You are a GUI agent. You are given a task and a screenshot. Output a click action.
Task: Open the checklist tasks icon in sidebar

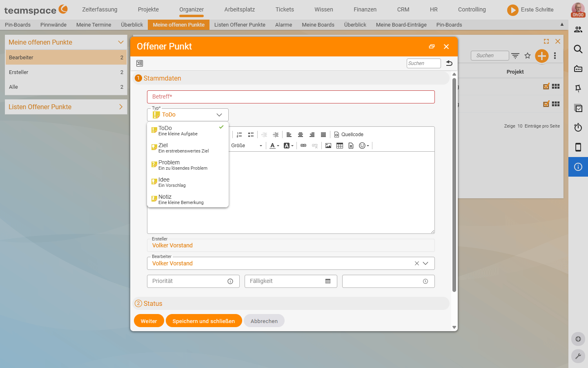(578, 108)
